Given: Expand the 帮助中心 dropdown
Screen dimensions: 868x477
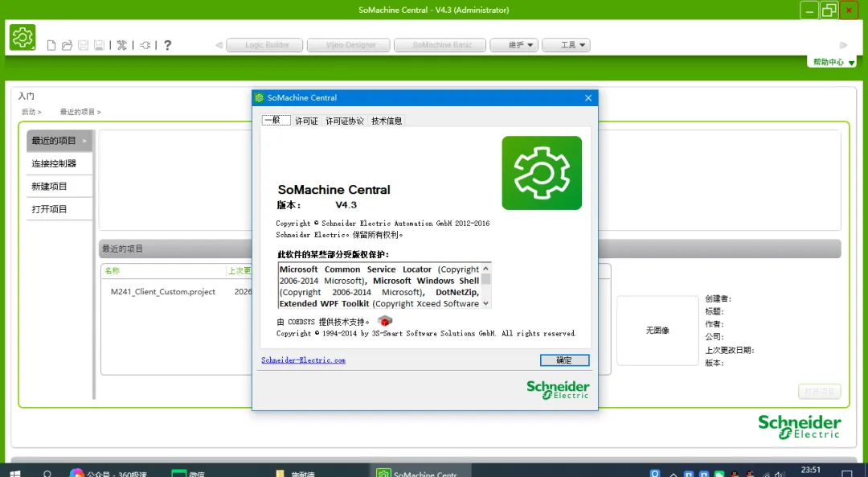Looking at the screenshot, I should [832, 62].
